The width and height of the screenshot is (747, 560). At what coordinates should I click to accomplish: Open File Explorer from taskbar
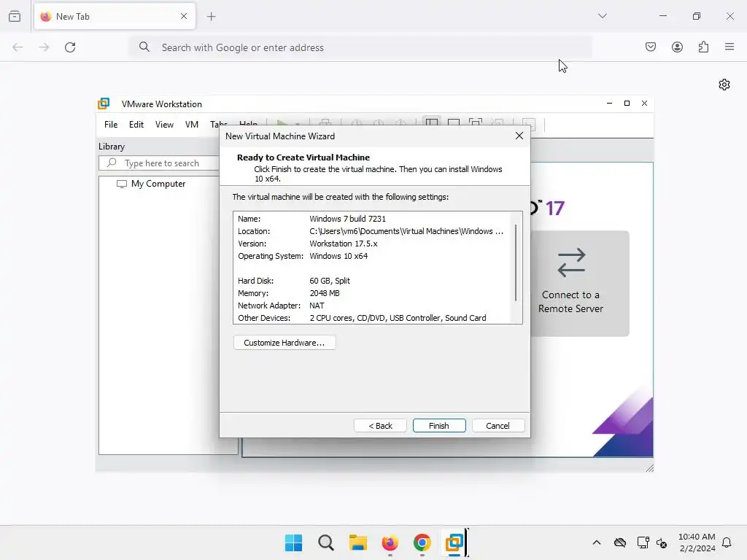[x=357, y=542]
